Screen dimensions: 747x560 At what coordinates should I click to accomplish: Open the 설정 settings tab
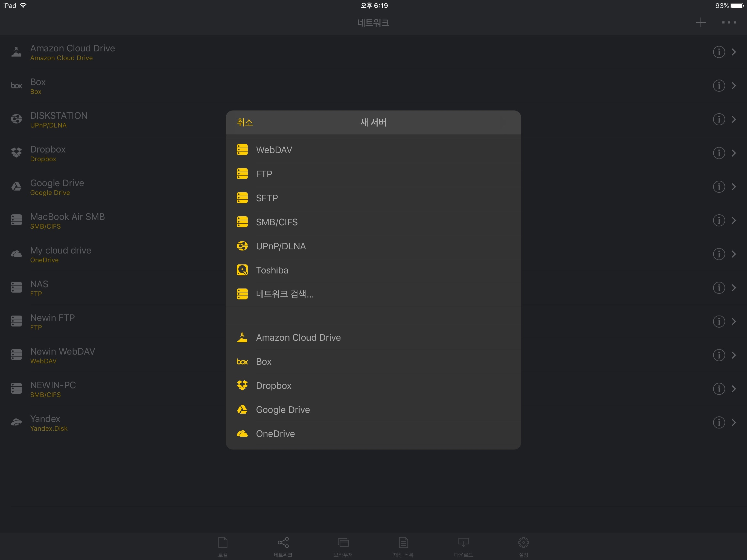pyautogui.click(x=523, y=547)
